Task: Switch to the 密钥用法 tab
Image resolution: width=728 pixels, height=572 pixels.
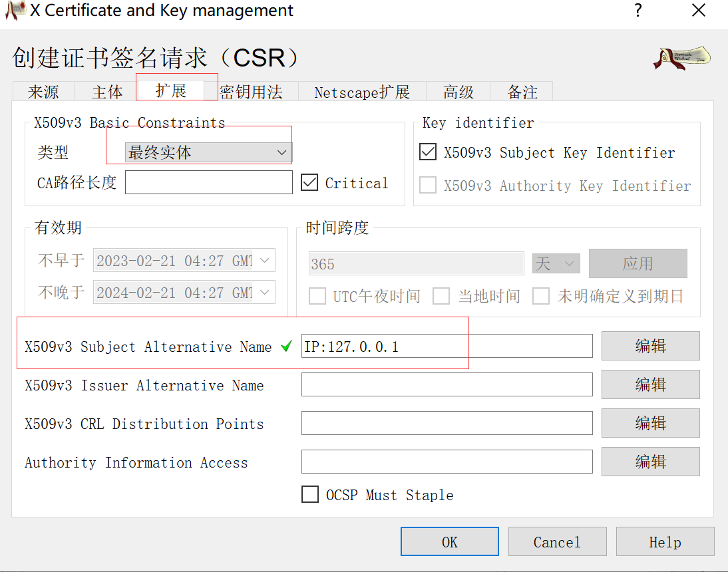Action: (x=254, y=92)
